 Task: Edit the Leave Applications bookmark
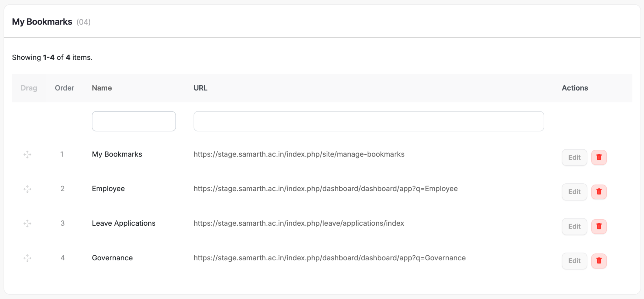coord(574,226)
